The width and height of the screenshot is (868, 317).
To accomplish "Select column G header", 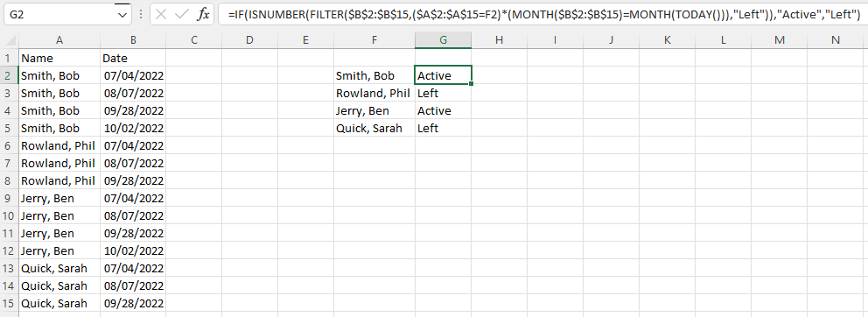I will 443,40.
